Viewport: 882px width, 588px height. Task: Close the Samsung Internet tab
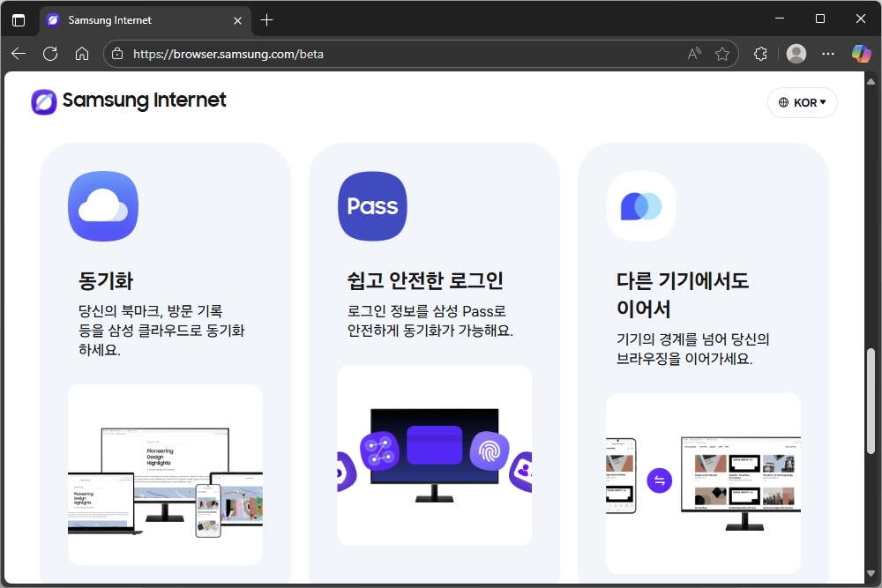click(237, 21)
